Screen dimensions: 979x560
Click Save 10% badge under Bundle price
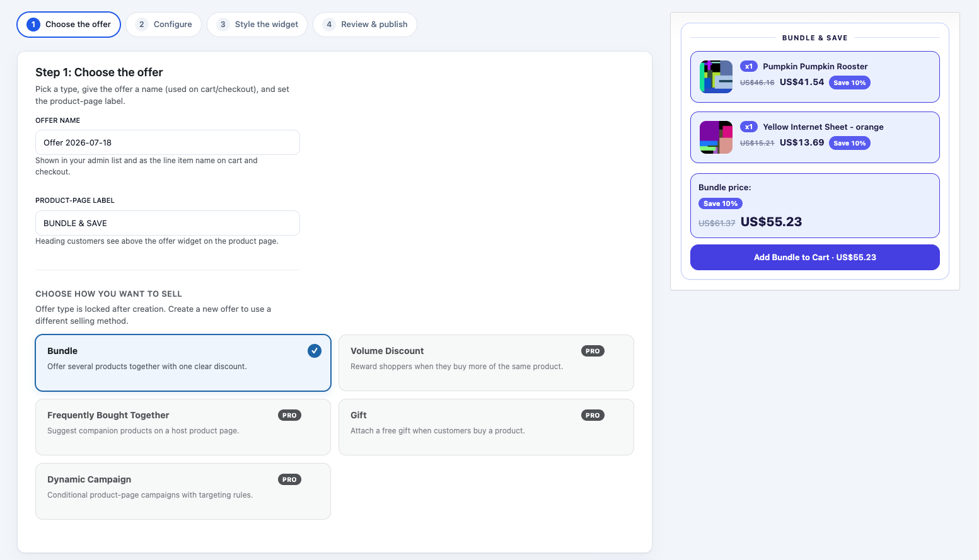tap(721, 203)
